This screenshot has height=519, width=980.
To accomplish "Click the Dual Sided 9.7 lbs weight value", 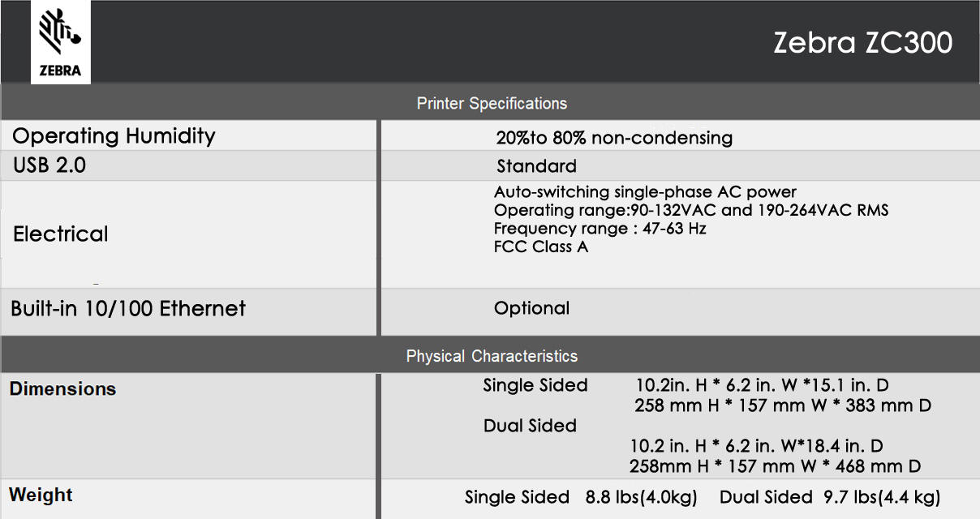I will (x=830, y=497).
